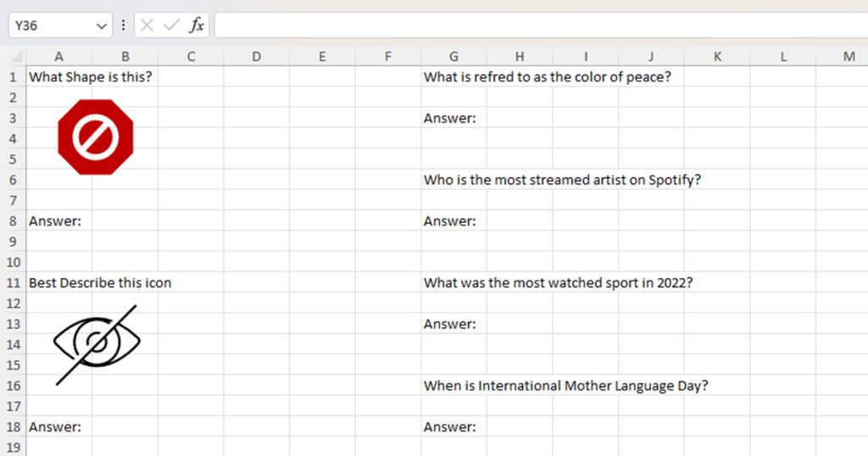Select column M header
The height and width of the screenshot is (456, 868).
[842, 57]
